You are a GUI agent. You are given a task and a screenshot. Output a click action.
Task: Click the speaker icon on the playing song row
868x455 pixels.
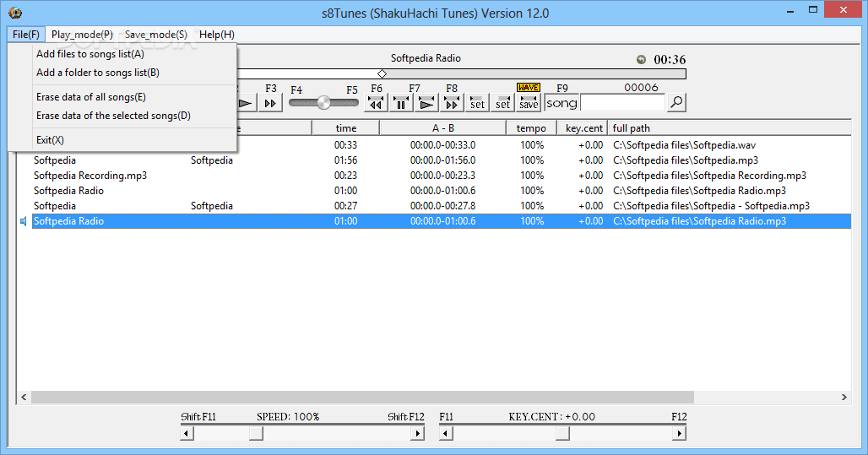tap(24, 221)
